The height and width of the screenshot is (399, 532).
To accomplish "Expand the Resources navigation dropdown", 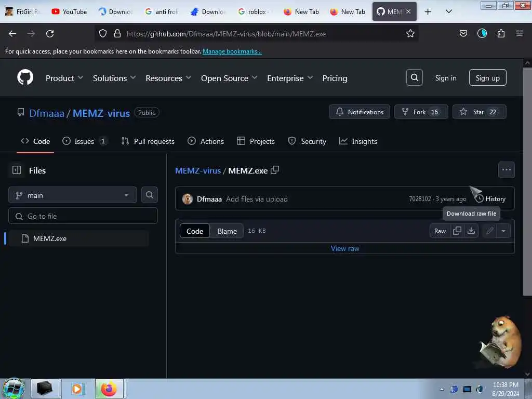I will pos(168,78).
